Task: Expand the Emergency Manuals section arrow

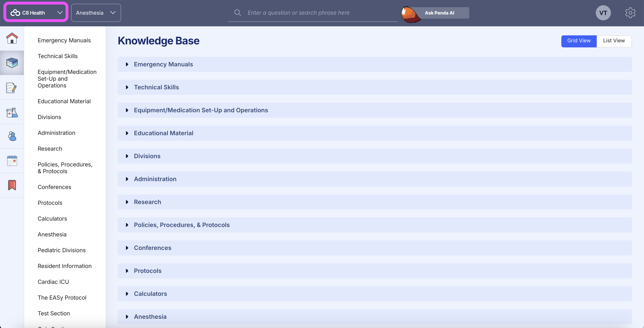Action: click(x=127, y=64)
